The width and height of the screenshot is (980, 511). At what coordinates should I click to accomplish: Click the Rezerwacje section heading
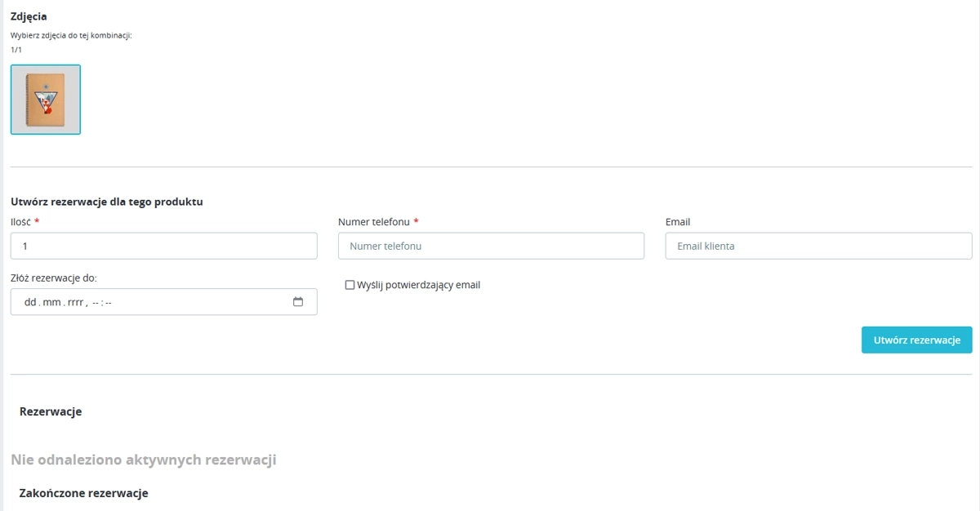(x=51, y=411)
